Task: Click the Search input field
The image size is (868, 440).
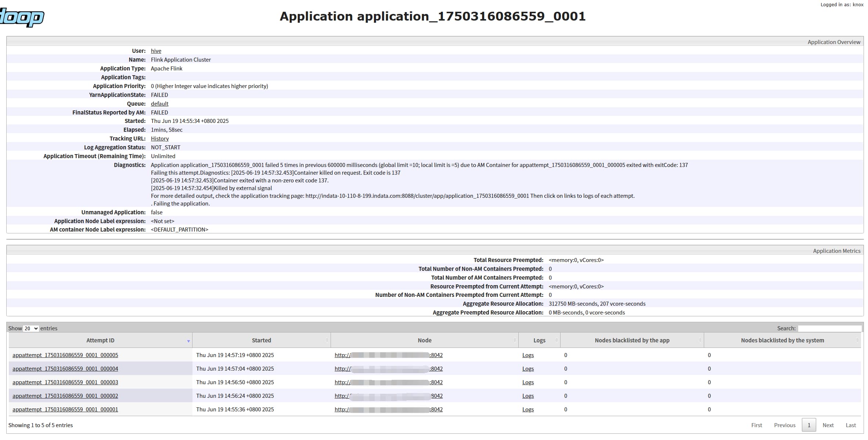Action: pyautogui.click(x=829, y=328)
